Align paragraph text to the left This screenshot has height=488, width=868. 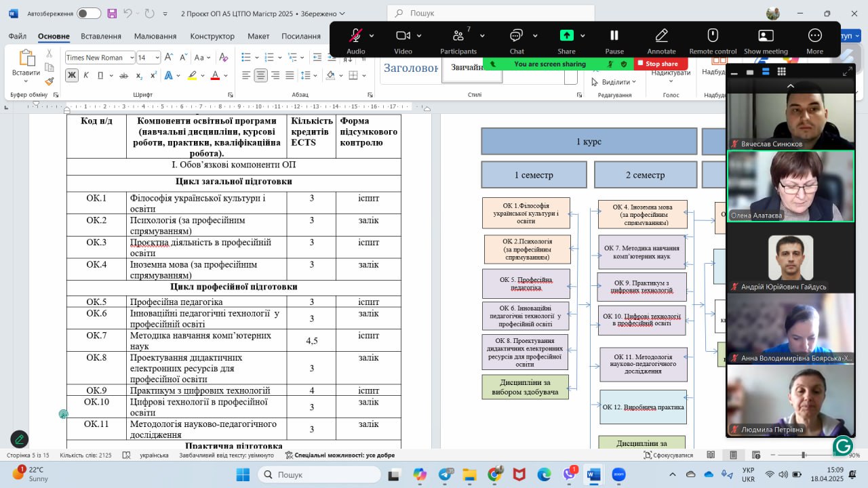(x=246, y=75)
